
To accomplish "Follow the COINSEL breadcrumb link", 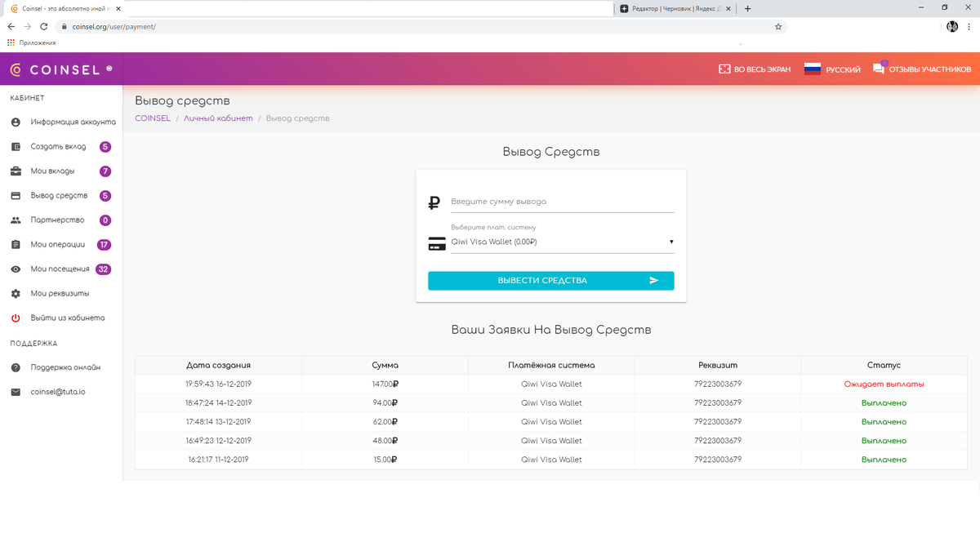I will pos(152,118).
